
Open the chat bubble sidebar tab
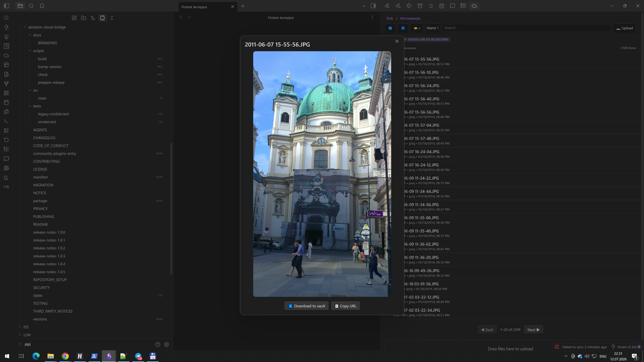(x=452, y=6)
